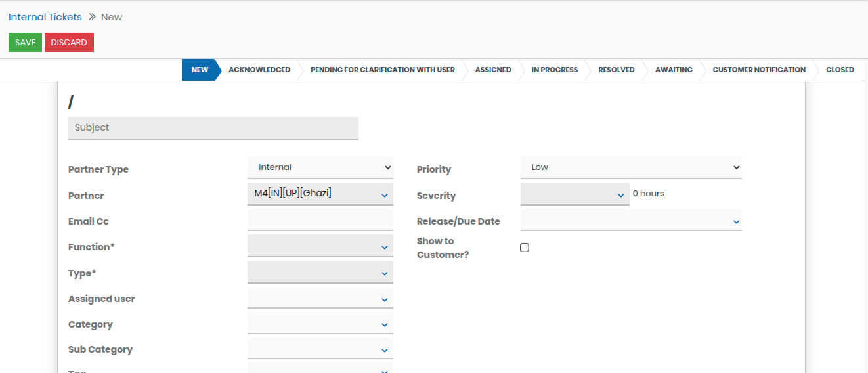This screenshot has width=868, height=373.
Task: Open the Assigned user dropdown
Action: pyautogui.click(x=320, y=299)
